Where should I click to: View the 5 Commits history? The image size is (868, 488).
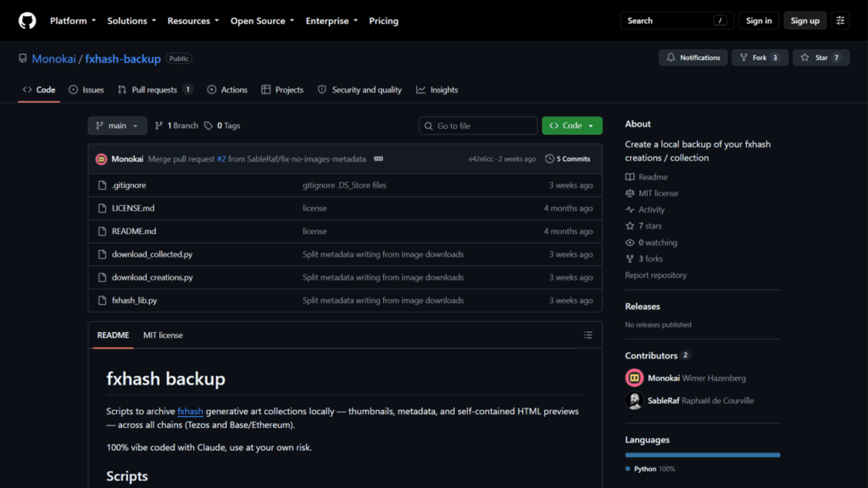(x=567, y=158)
